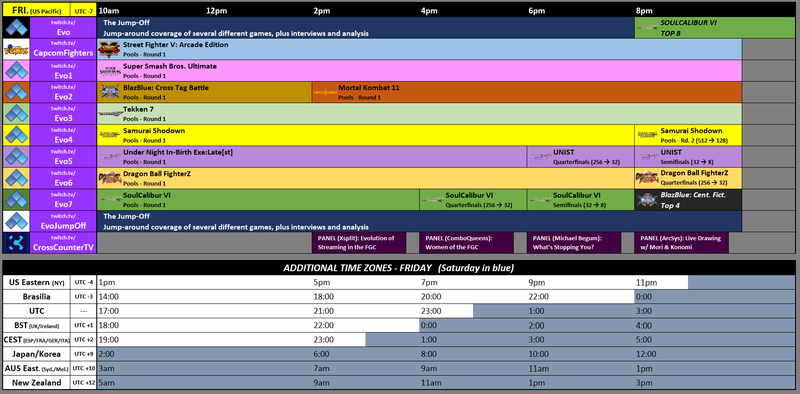Click the UTC +9 offset cell
This screenshot has width=800, height=394.
[x=84, y=354]
